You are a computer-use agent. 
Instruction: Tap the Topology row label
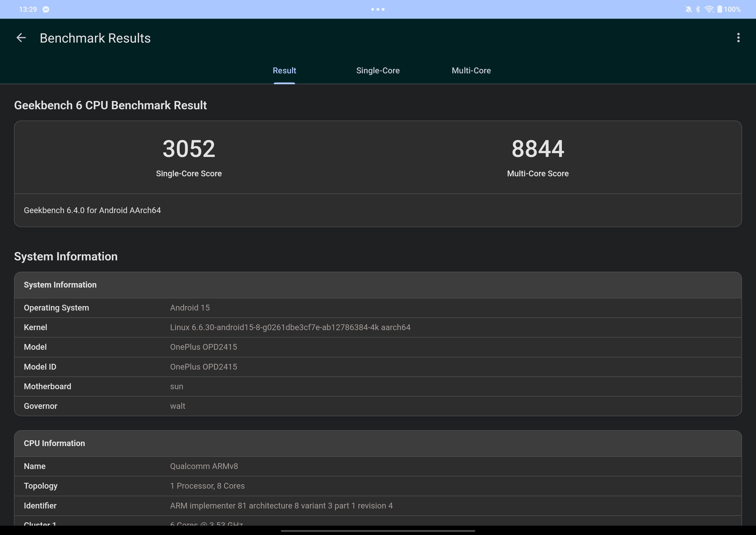coord(41,486)
